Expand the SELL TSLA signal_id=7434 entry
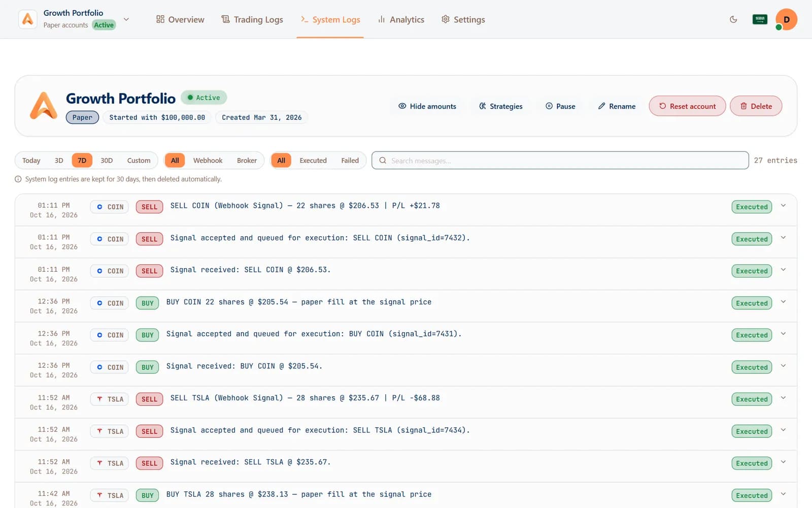The height and width of the screenshot is (508, 812). (783, 430)
